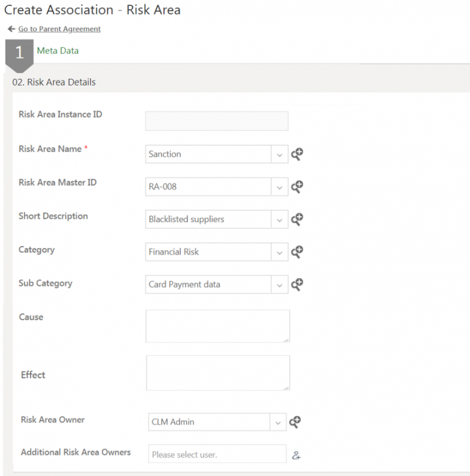
Task: Select the Meta Data step tab
Action: 57,51
